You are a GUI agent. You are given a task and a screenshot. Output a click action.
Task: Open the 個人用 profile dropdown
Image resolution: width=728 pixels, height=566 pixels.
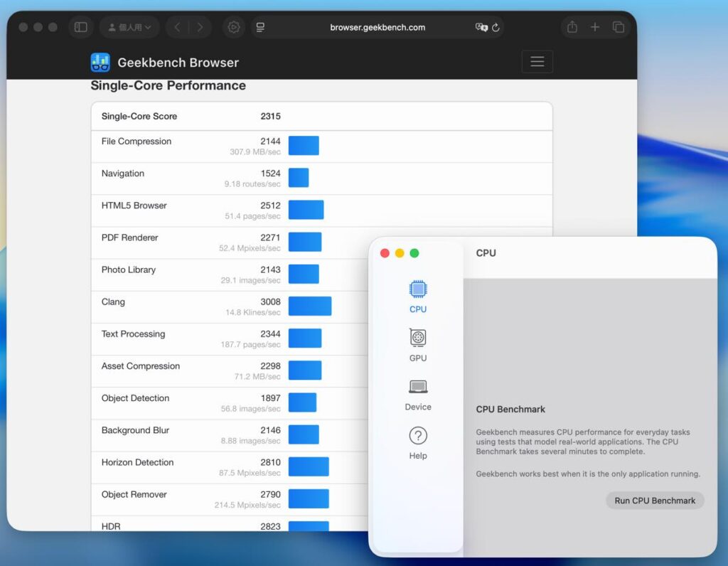129,28
